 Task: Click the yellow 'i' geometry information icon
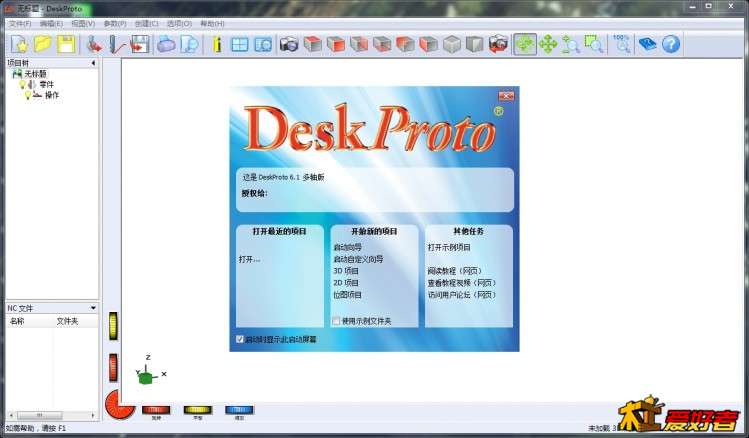point(217,44)
